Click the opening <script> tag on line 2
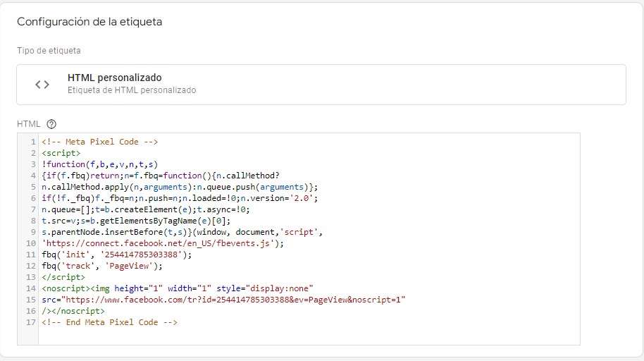Screen dimensions: 644x361 [x=61, y=153]
